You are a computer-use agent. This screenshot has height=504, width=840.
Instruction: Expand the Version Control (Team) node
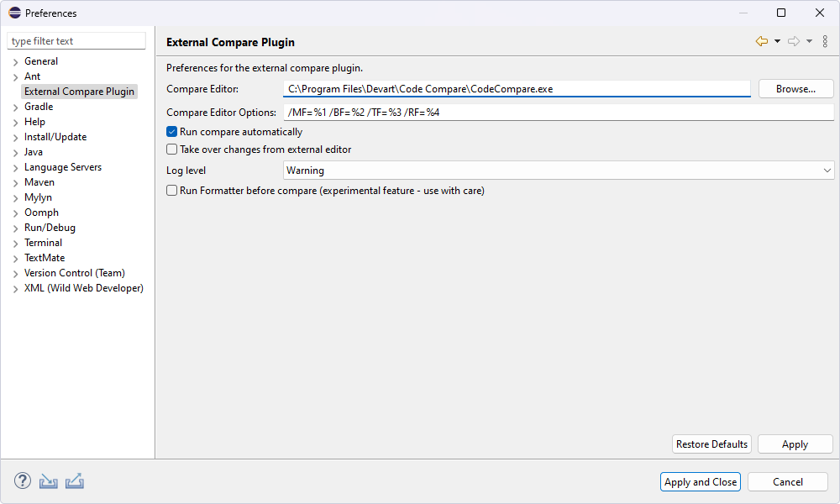coord(15,274)
